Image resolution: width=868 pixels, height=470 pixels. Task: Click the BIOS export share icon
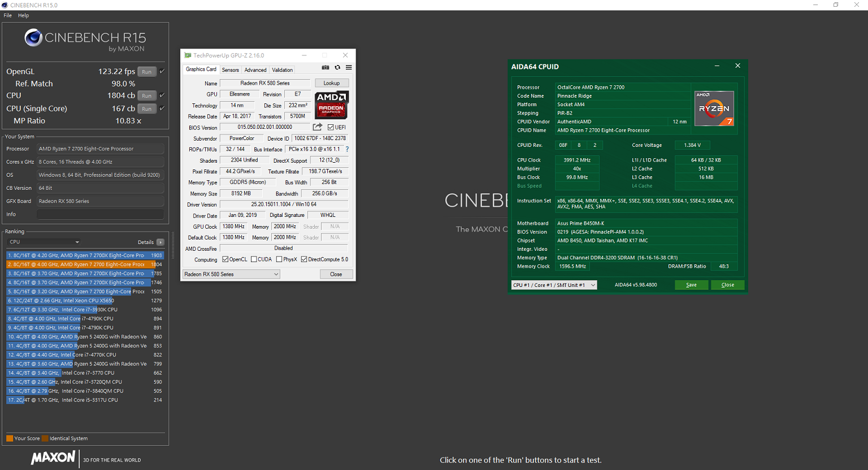[318, 127]
